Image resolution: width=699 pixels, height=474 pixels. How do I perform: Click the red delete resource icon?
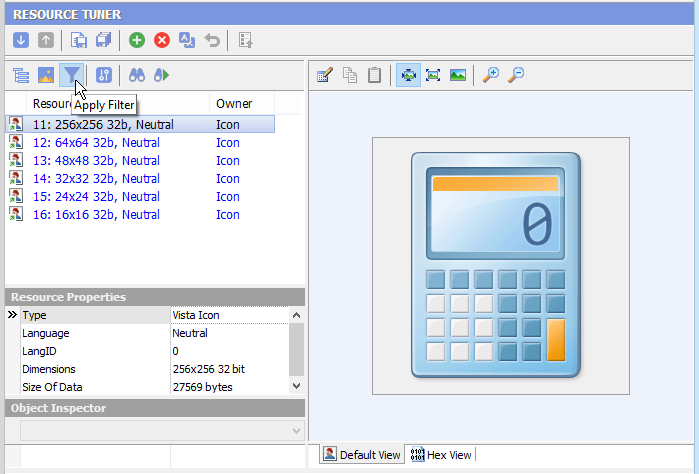pyautogui.click(x=161, y=40)
